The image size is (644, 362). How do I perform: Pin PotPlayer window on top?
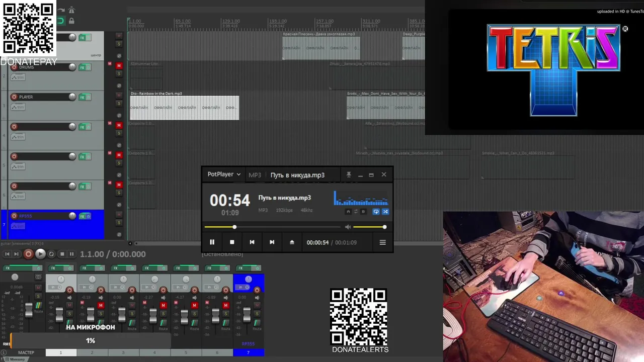349,174
